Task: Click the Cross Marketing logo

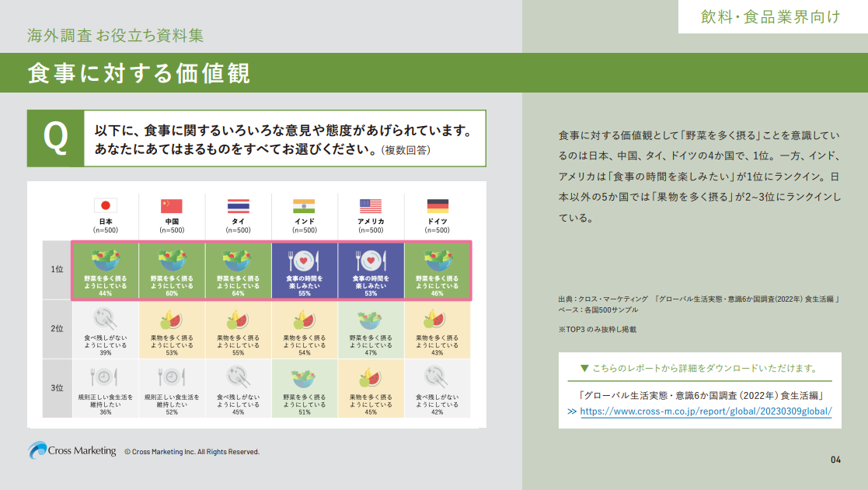Action: [71, 450]
